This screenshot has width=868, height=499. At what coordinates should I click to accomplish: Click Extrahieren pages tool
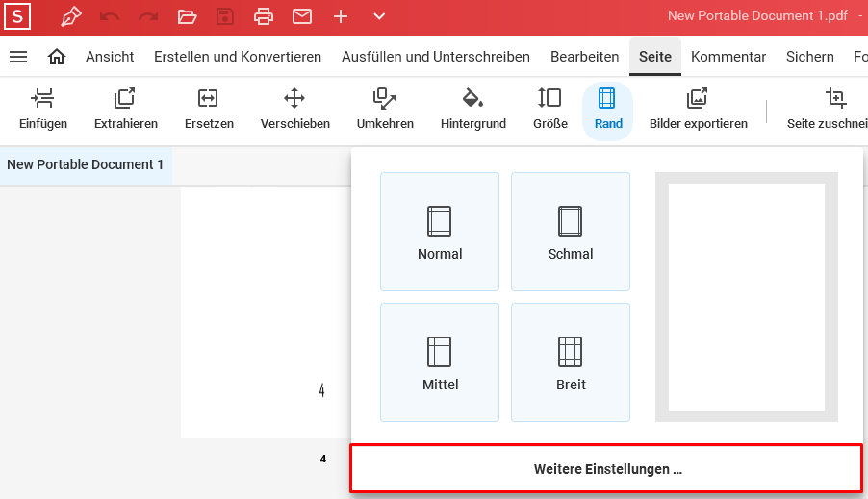pyautogui.click(x=126, y=111)
